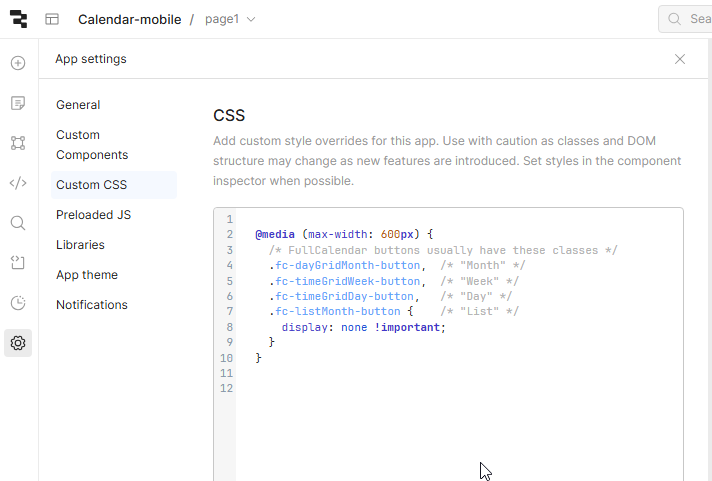This screenshot has width=712, height=481.
Task: Open the Pages panel in sidebar
Action: coord(18,103)
